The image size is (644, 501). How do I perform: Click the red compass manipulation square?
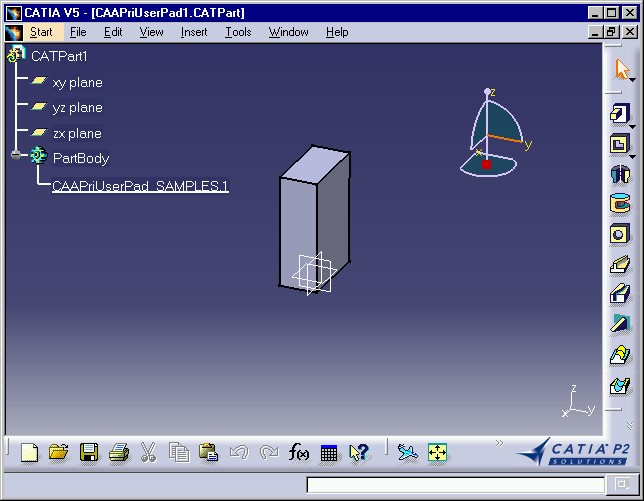click(486, 164)
